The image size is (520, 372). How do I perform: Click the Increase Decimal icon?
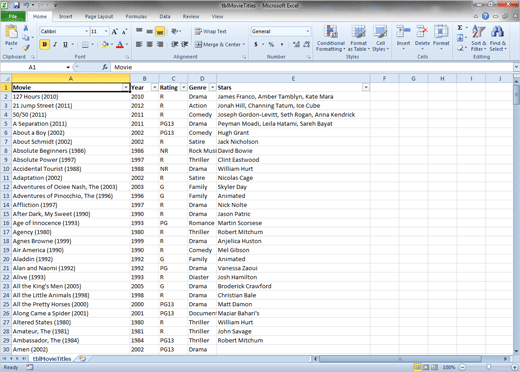(x=296, y=44)
